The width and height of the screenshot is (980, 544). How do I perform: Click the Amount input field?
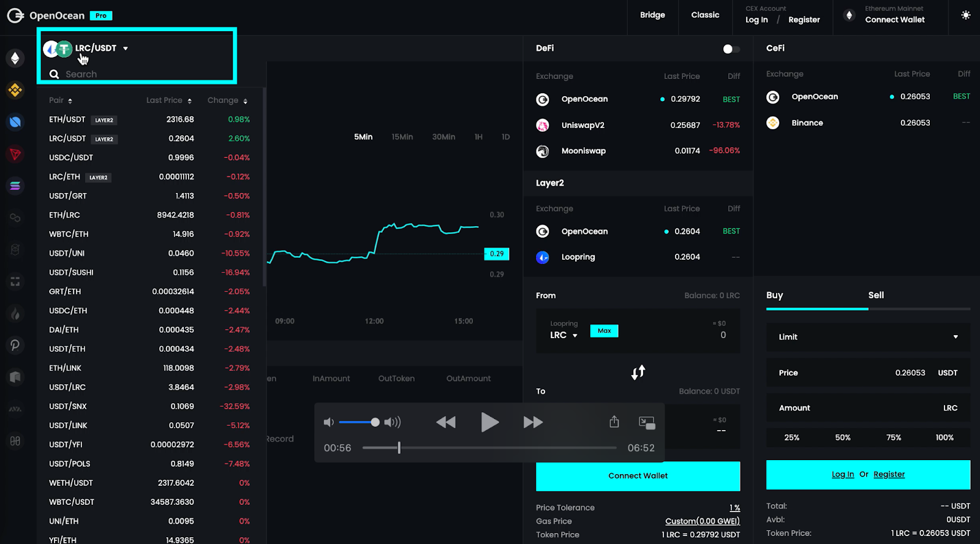pos(868,408)
